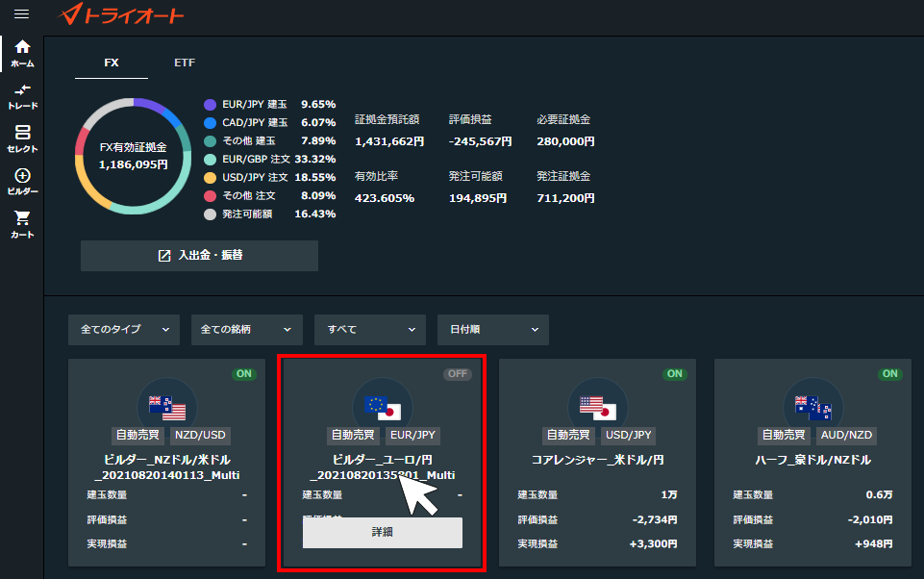Click the 発注可能額 value 194,895円
Screen dimensions: 924x579
pos(478,198)
